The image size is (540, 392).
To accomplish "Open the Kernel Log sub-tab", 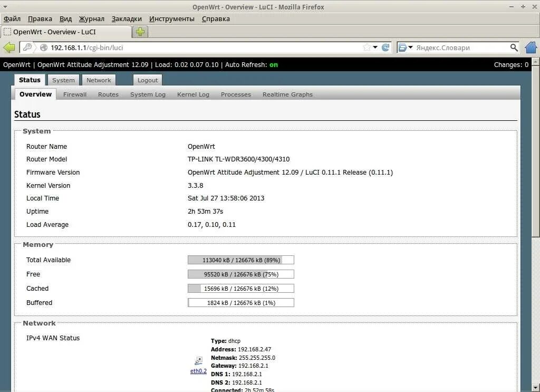I will tap(193, 94).
